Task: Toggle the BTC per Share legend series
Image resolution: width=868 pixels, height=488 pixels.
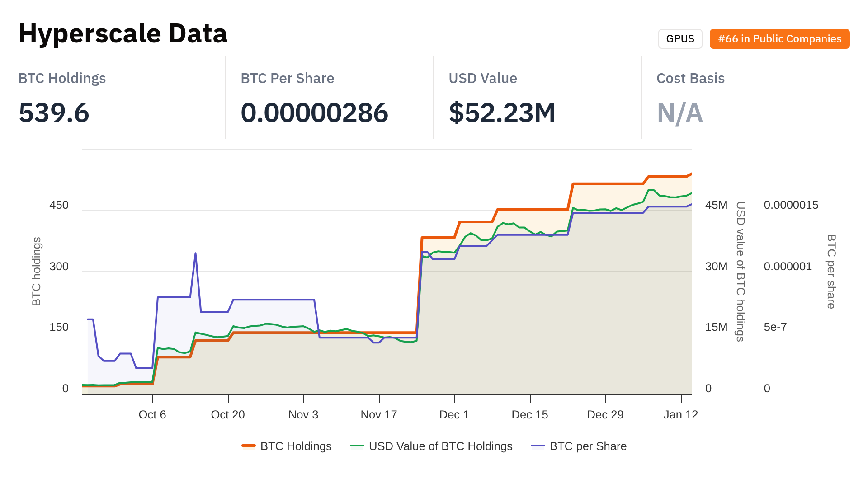Action: (x=588, y=446)
